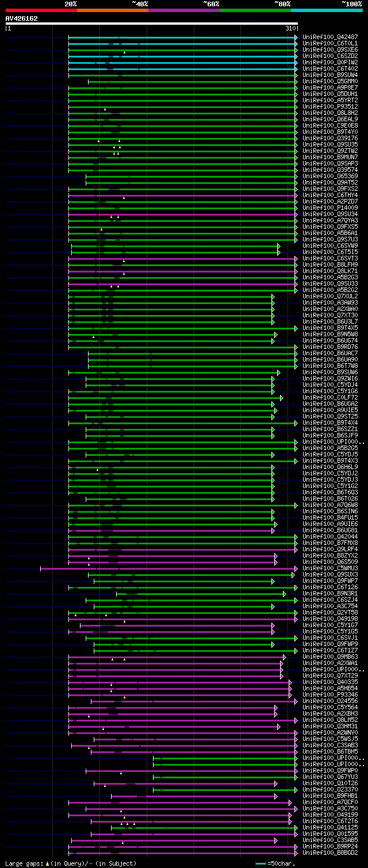Select the UniRef100_C6SVJ1 label
The image size is (368, 868).
(330, 637)
